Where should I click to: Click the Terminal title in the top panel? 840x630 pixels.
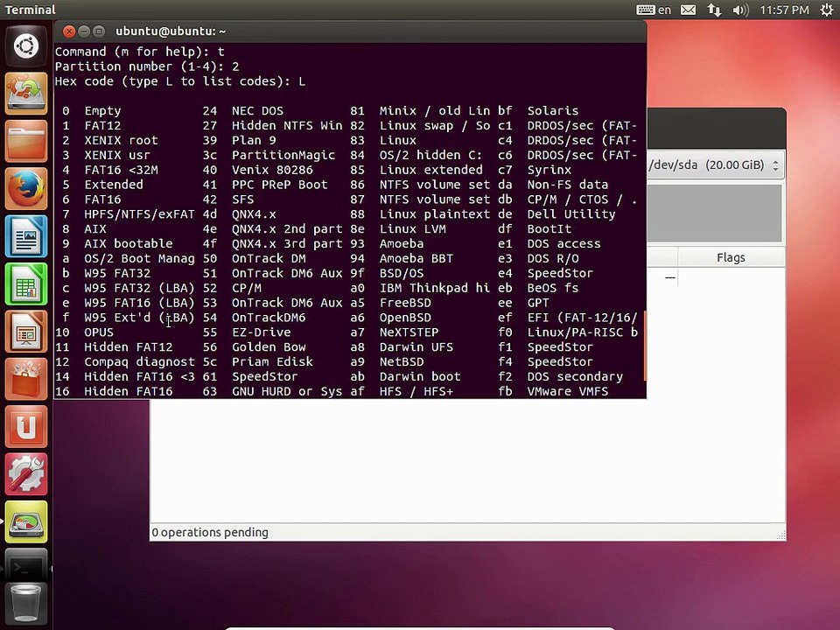(x=30, y=10)
